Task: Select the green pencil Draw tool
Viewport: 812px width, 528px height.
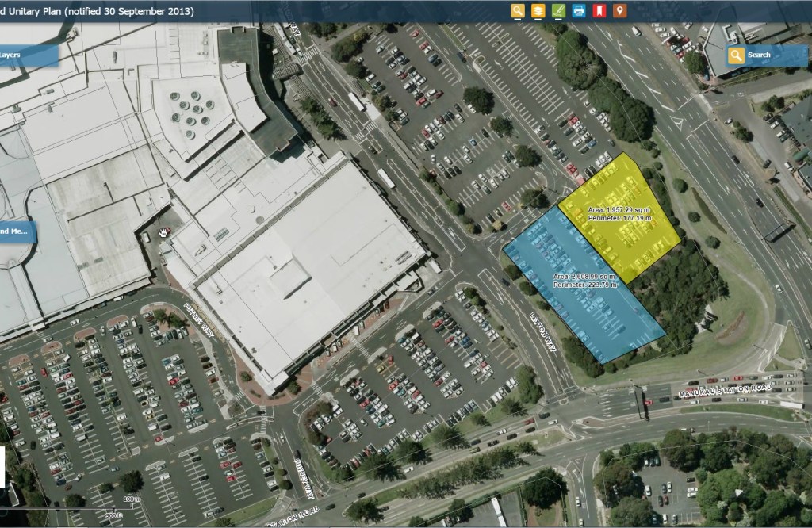Action: coord(558,10)
